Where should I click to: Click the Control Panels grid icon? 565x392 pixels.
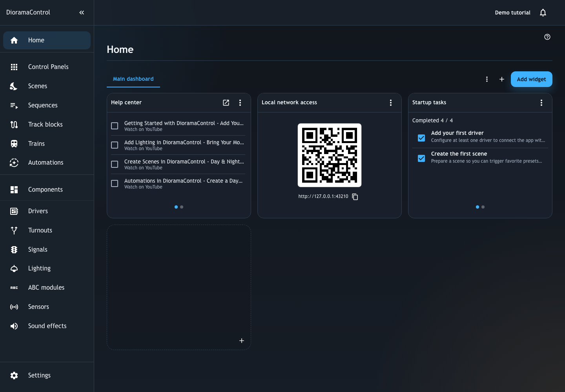coord(14,67)
